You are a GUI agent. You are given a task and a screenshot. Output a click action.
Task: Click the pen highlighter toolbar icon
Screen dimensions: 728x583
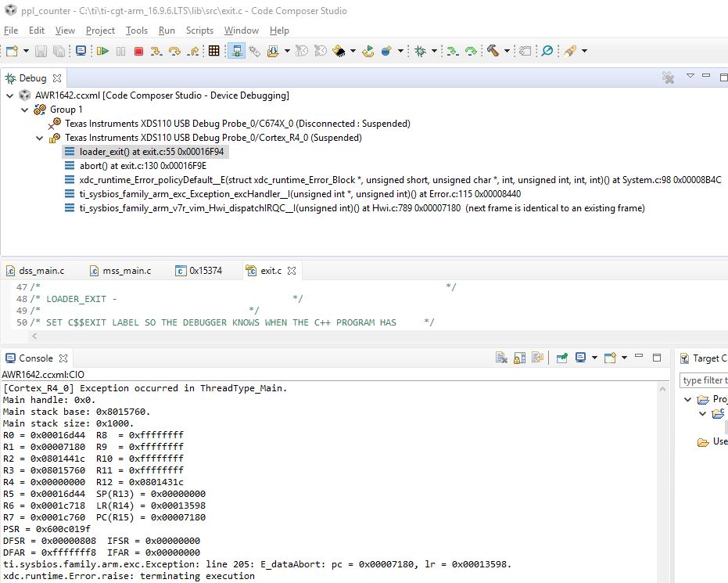[x=570, y=51]
